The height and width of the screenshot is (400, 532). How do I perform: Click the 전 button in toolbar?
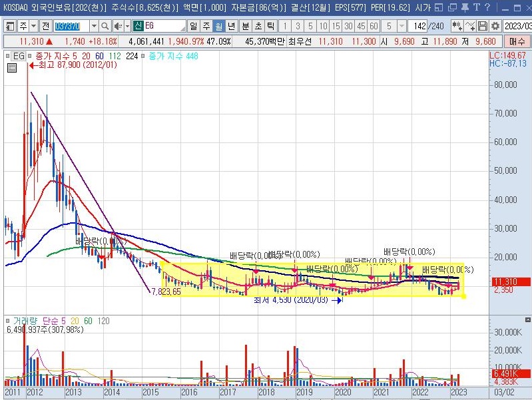45,26
